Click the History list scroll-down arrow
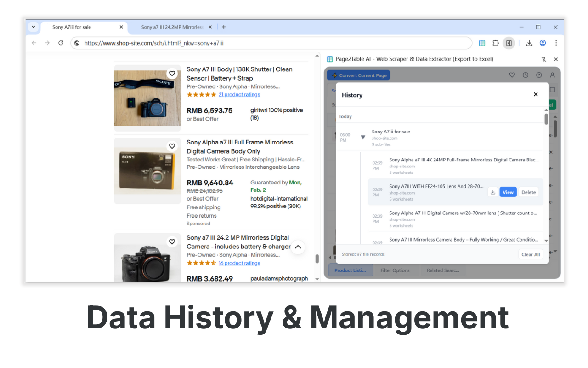Viewport: 588px width, 368px height. point(546,241)
